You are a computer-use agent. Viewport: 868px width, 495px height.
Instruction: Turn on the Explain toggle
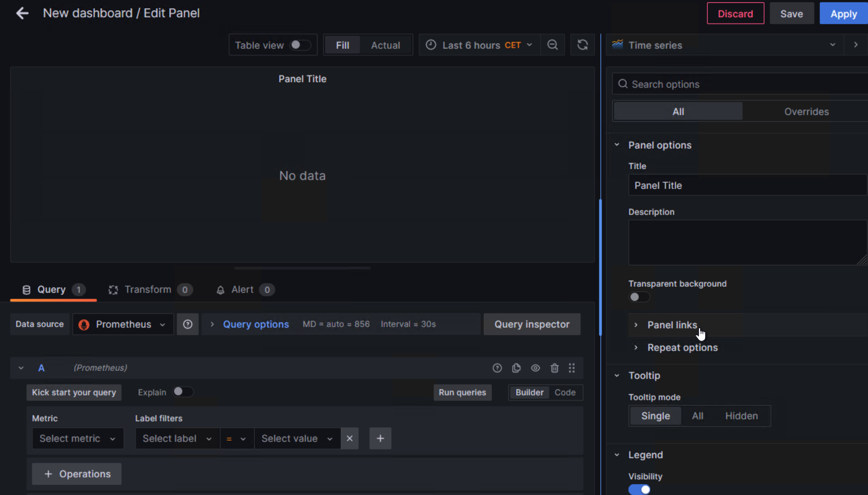[183, 392]
